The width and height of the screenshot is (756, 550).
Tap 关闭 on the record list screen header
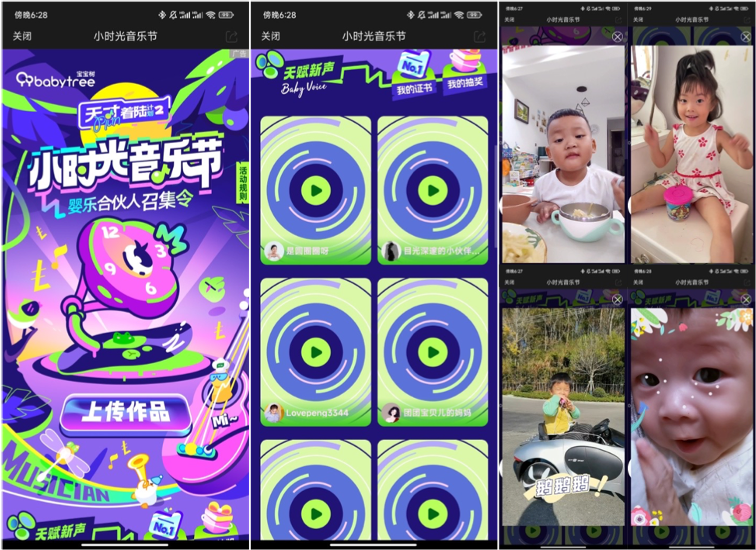(x=270, y=36)
